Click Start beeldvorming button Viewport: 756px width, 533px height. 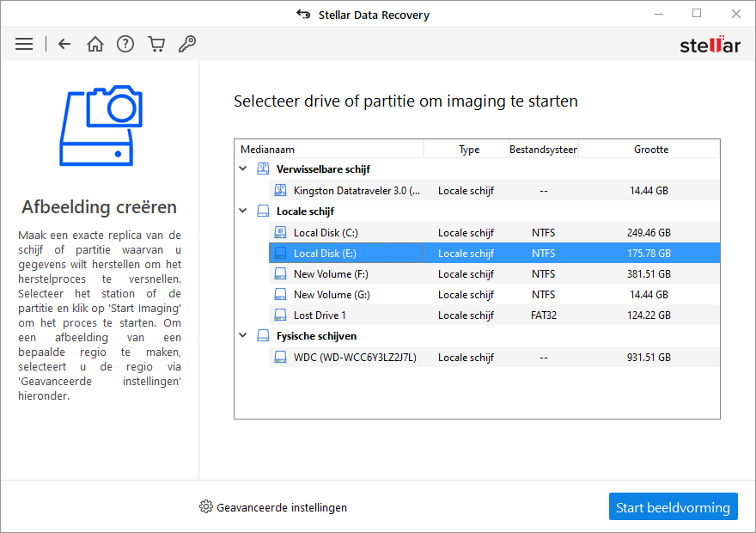click(673, 506)
